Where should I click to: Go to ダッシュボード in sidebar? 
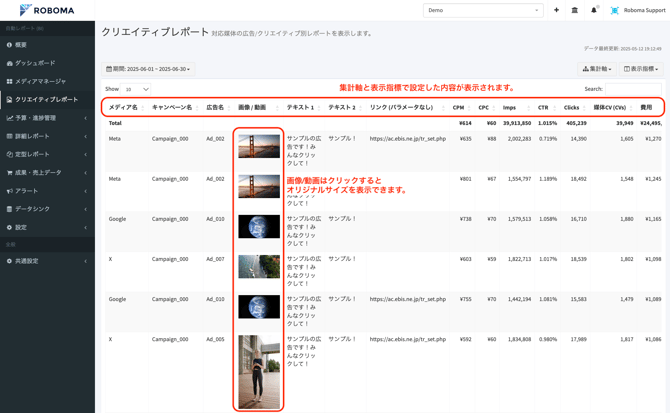click(x=47, y=63)
